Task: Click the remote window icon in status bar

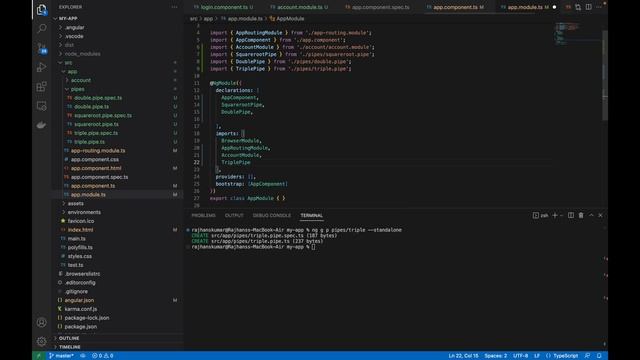Action: point(39,356)
